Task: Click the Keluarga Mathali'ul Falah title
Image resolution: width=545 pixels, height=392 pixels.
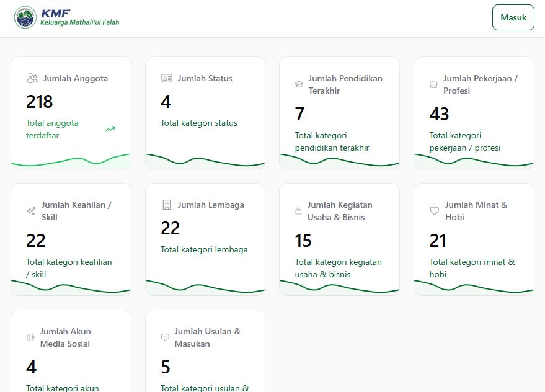Action: point(79,22)
